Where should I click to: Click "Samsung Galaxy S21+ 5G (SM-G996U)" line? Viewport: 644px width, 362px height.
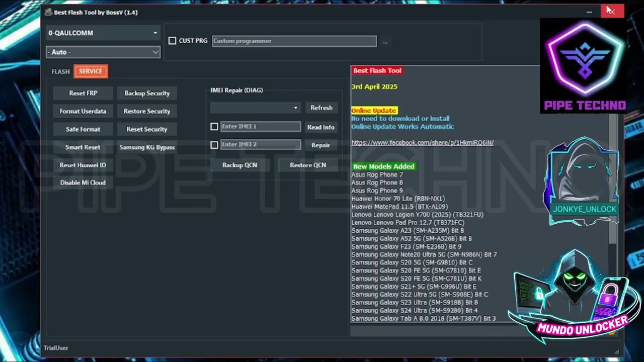click(x=414, y=287)
